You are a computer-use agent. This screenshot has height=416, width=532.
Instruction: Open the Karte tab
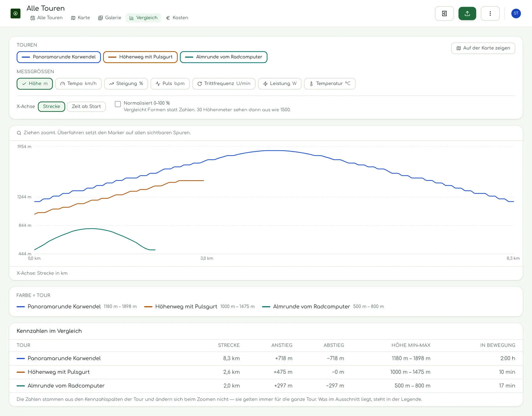tap(80, 18)
